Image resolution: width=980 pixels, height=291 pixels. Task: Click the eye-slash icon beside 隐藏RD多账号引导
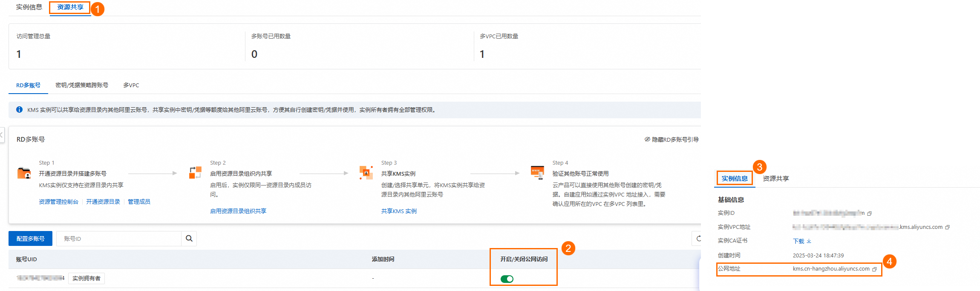647,140
